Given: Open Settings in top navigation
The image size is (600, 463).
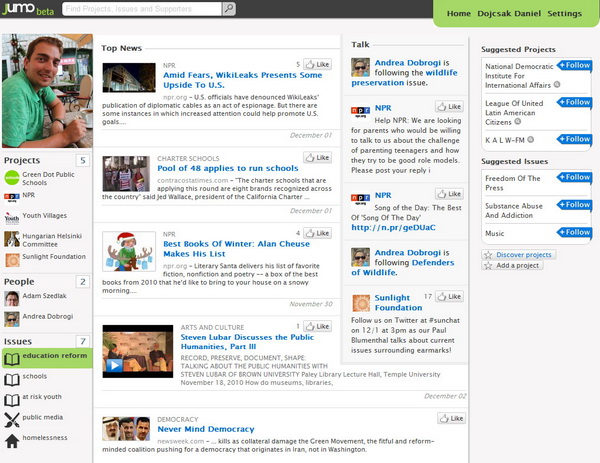Looking at the screenshot, I should 564,13.
